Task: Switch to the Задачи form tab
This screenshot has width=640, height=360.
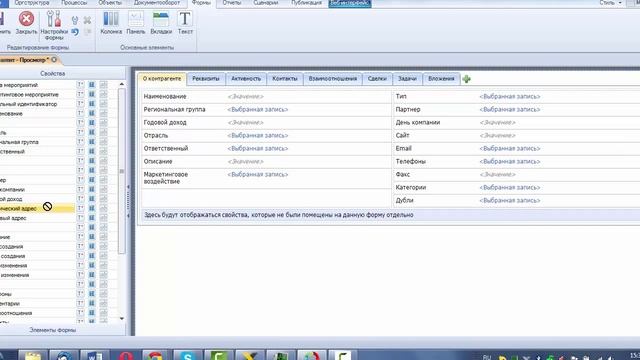Action: 407,79
